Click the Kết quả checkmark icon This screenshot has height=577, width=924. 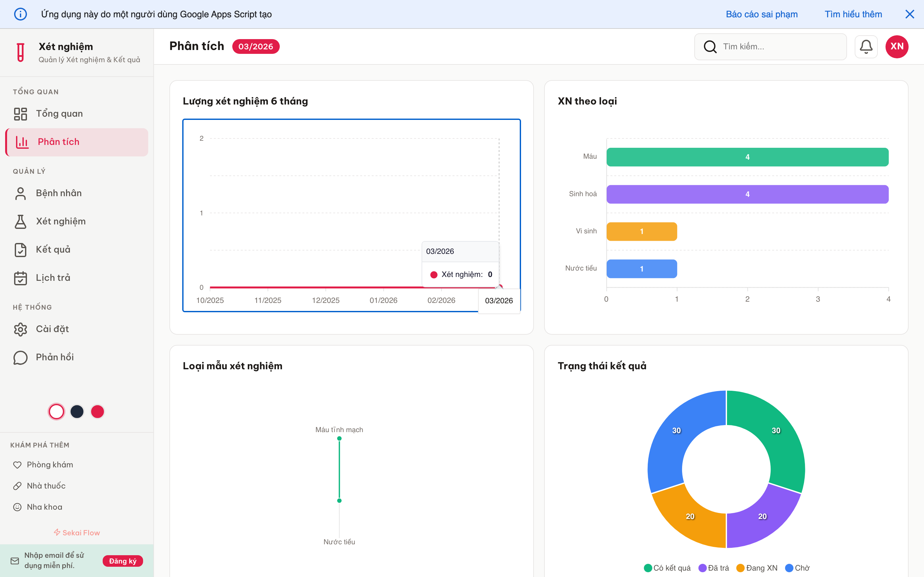coord(20,250)
